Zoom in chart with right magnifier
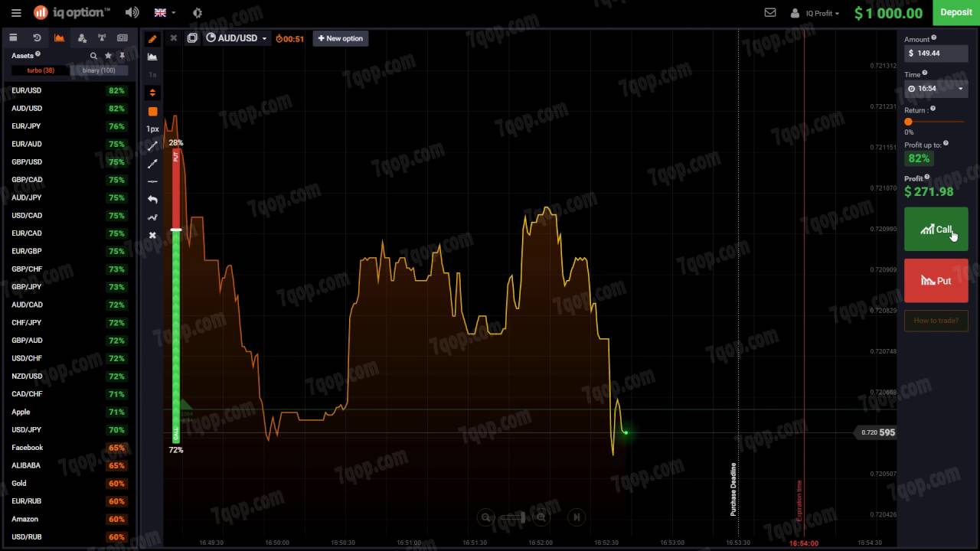Screen dimensions: 980x551 (541, 517)
